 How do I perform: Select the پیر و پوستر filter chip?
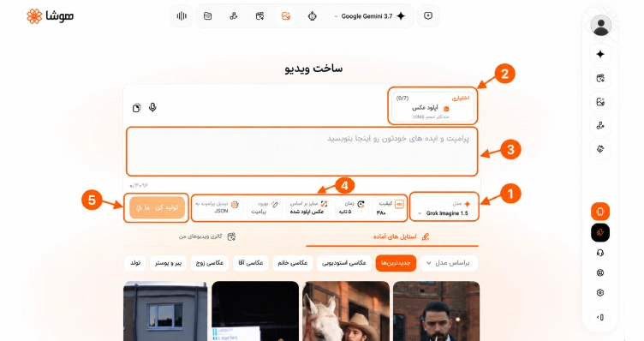168,263
